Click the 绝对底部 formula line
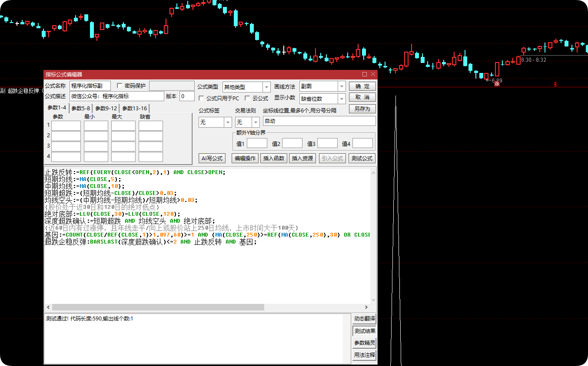588x366 pixels. (112, 214)
